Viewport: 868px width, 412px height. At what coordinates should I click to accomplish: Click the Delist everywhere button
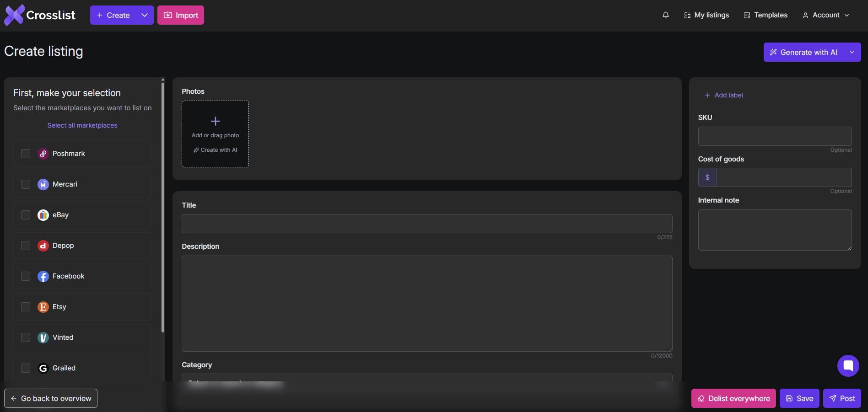point(733,398)
